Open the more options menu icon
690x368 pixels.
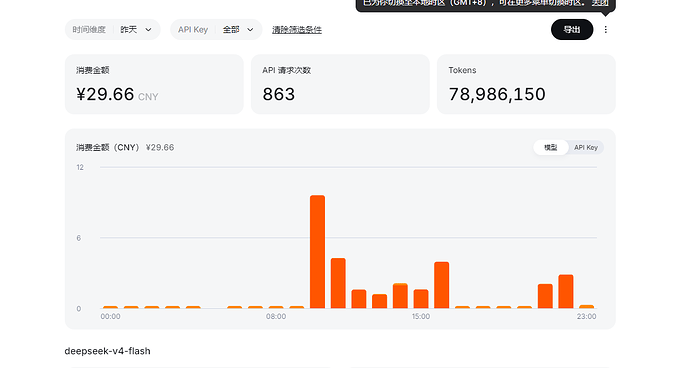606,29
